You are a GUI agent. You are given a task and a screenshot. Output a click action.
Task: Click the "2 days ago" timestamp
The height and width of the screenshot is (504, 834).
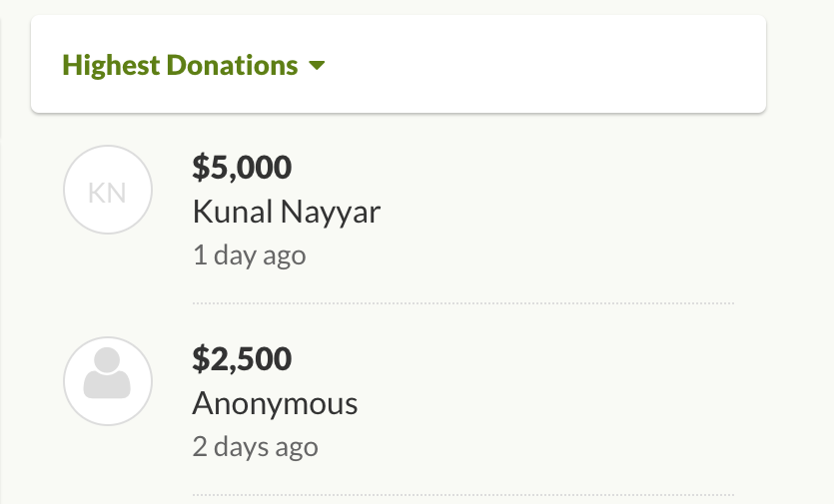click(255, 446)
